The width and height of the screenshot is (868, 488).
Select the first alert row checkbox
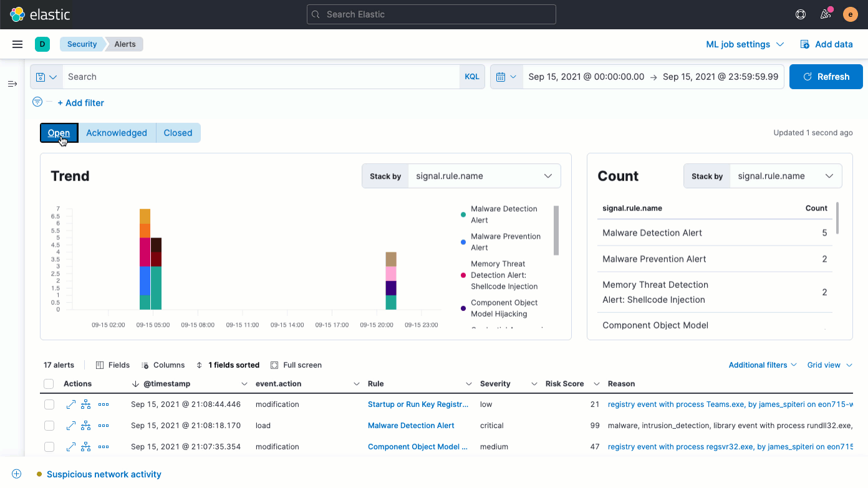coord(49,404)
